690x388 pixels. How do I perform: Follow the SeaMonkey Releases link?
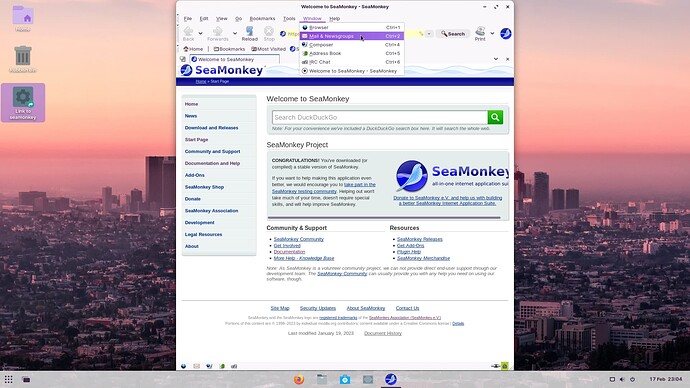(x=419, y=239)
